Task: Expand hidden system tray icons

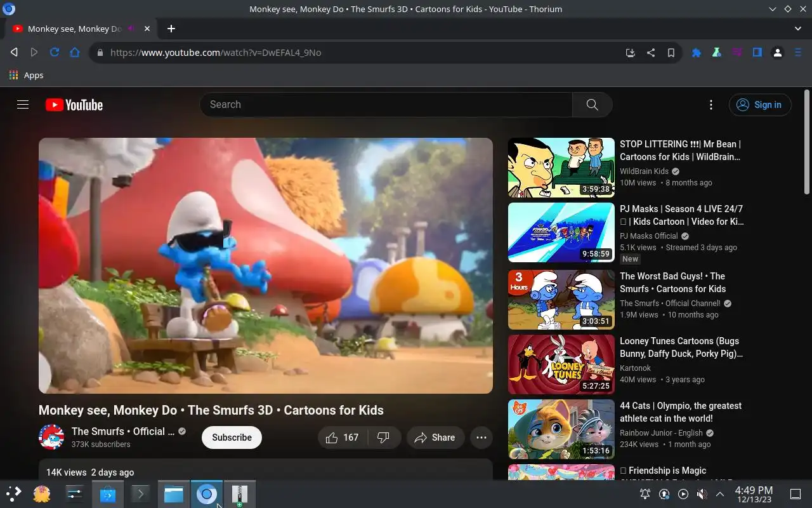Action: (720, 494)
